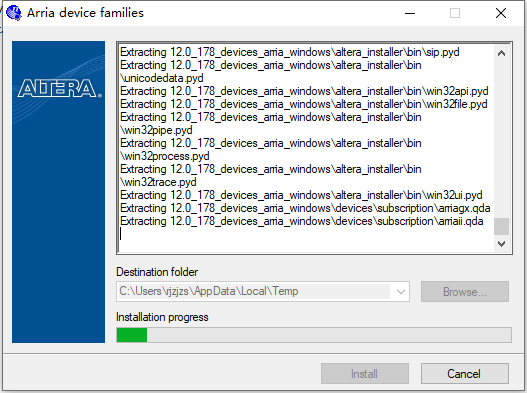Click the \unicodedata.pyd log text
Screen dimensions: 527x393
[x=162, y=78]
